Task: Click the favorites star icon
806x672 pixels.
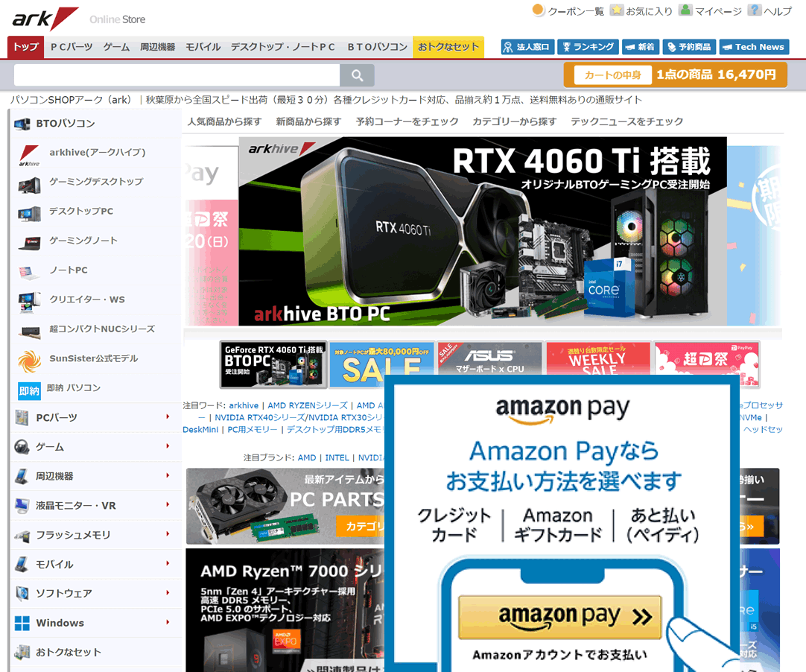Action: click(616, 10)
